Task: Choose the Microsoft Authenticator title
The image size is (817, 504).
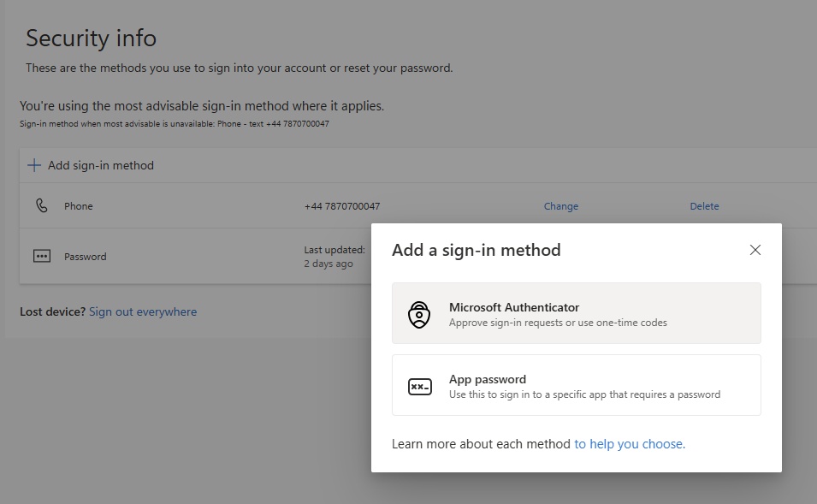Action: tap(514, 307)
